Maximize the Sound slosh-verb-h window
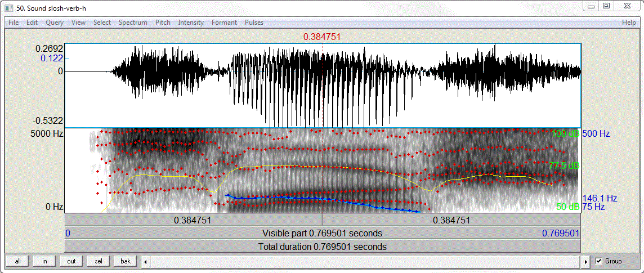This screenshot has width=644, height=273. [x=606, y=6]
